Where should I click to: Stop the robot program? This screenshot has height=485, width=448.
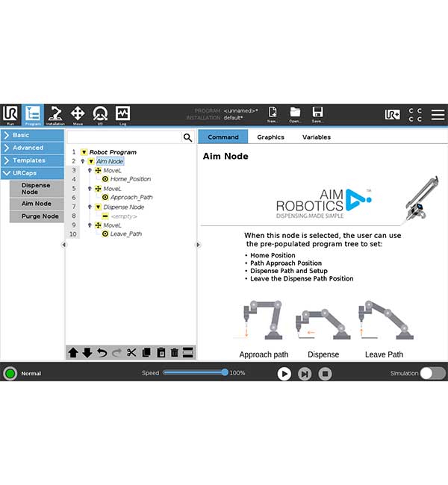pyautogui.click(x=325, y=374)
